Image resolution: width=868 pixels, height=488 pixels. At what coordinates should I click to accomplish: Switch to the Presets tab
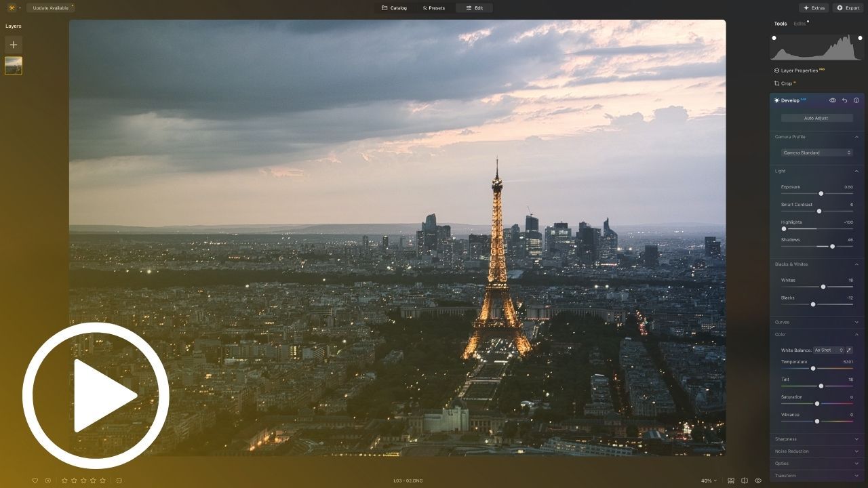(x=433, y=8)
